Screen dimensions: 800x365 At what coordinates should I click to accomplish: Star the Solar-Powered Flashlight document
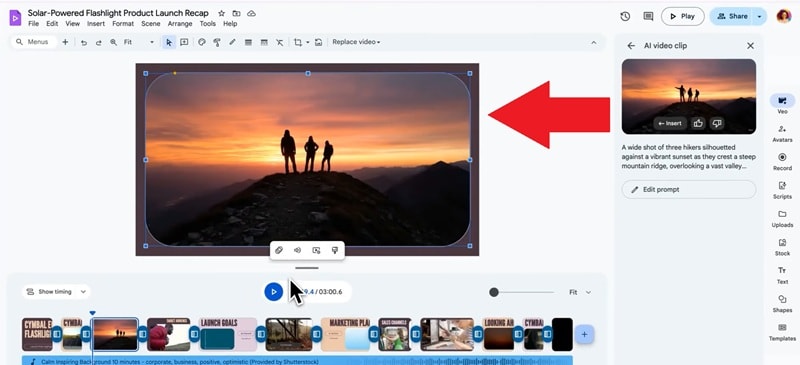221,13
